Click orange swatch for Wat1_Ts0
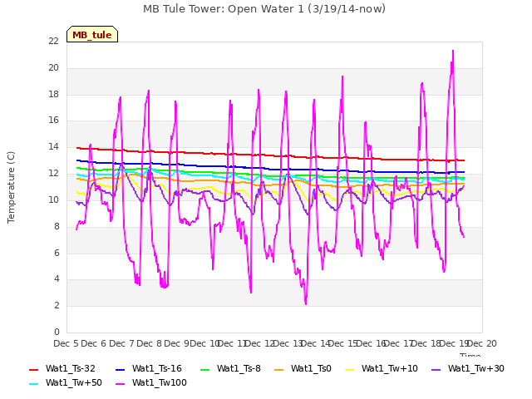The width and height of the screenshot is (532, 399). (278, 369)
